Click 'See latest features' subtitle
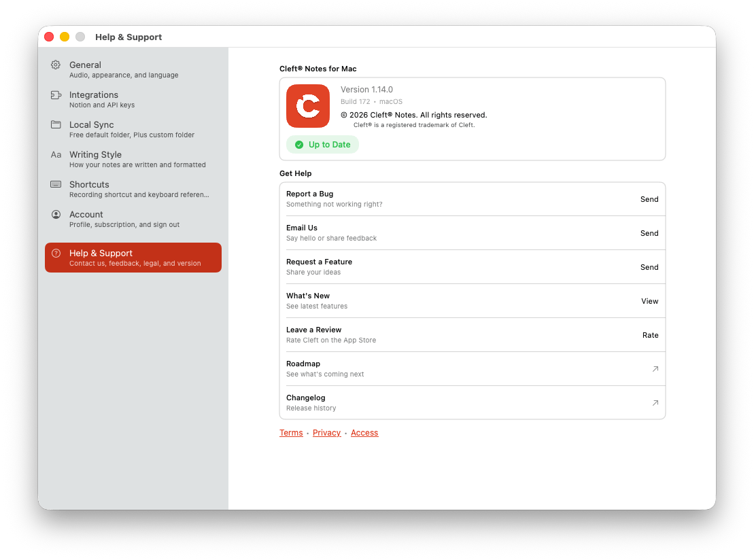The image size is (754, 560). [x=316, y=307]
